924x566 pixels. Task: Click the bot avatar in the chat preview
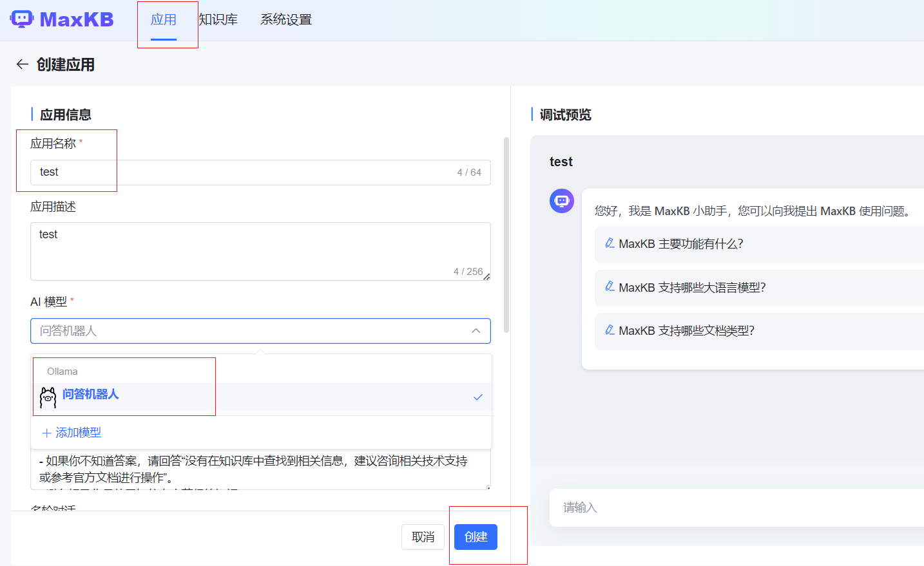point(561,201)
